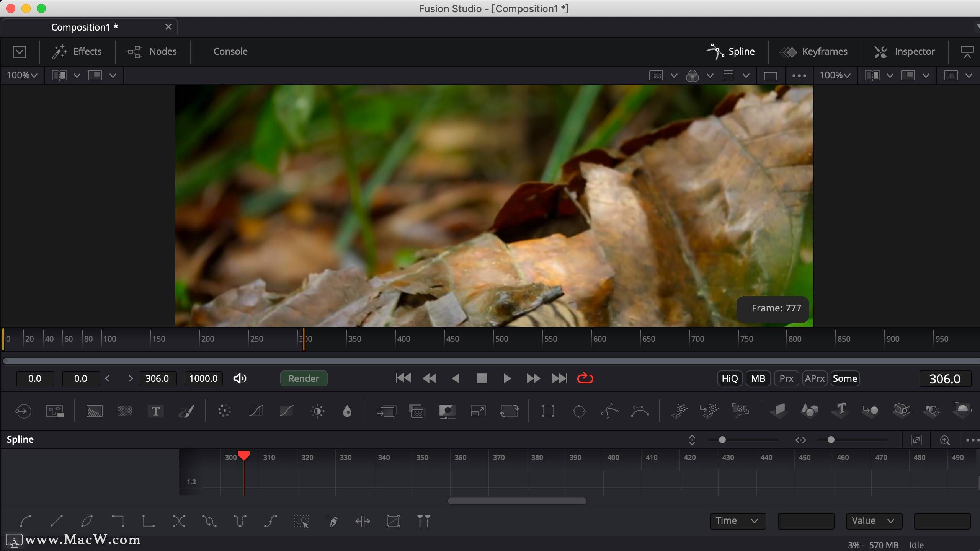
Task: Toggle MB motion blur
Action: pos(758,378)
